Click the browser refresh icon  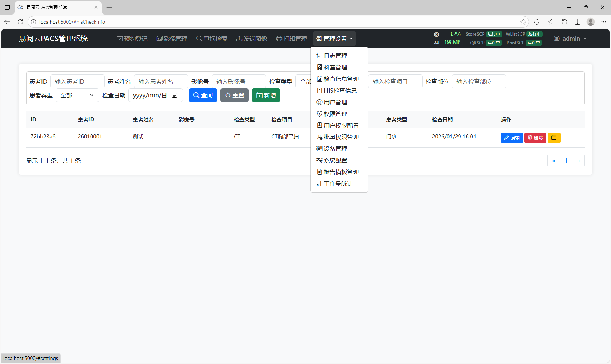tap(20, 22)
